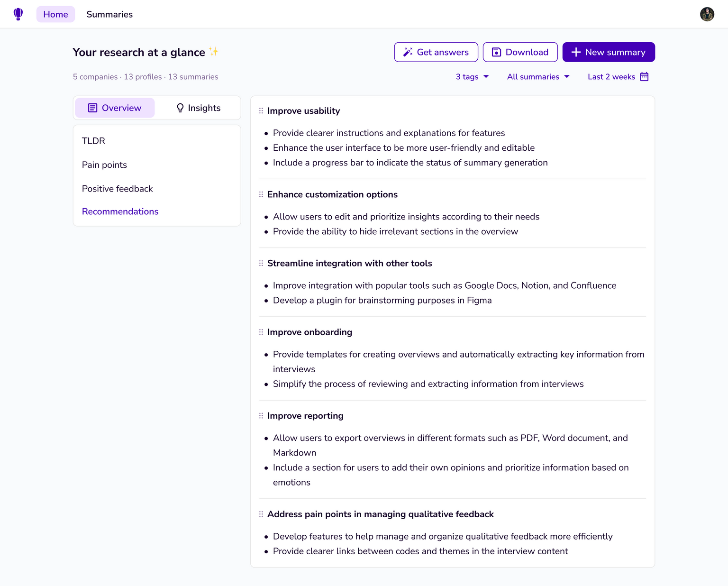Click drag handle beside Improve onboarding
This screenshot has height=586, width=728.
(x=261, y=332)
